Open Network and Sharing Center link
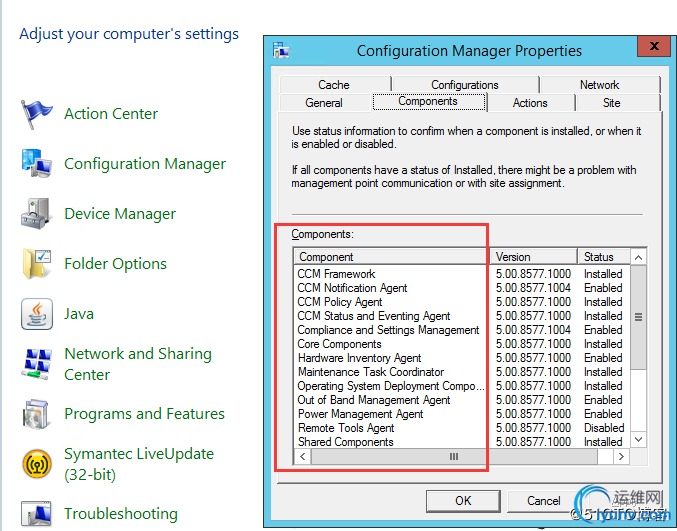 138,364
